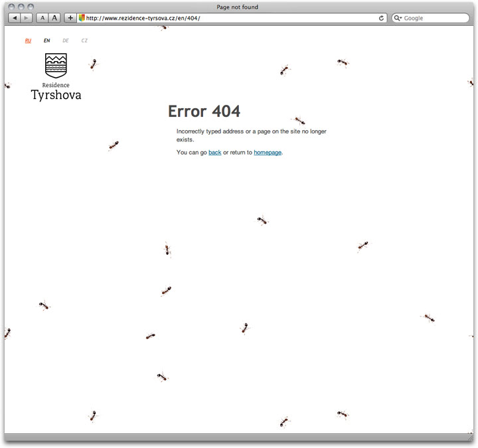Reload the page with refresh icon
This screenshot has width=478, height=448.
pyautogui.click(x=382, y=18)
